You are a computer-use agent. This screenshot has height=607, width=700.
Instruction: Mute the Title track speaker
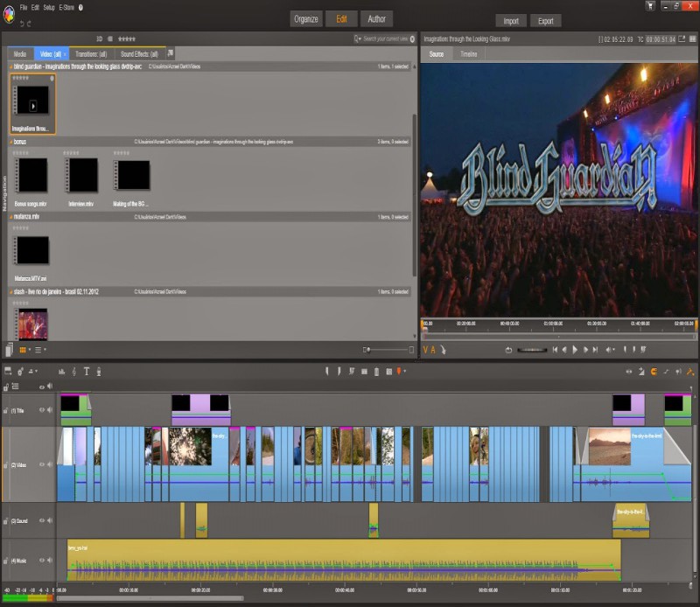point(50,409)
